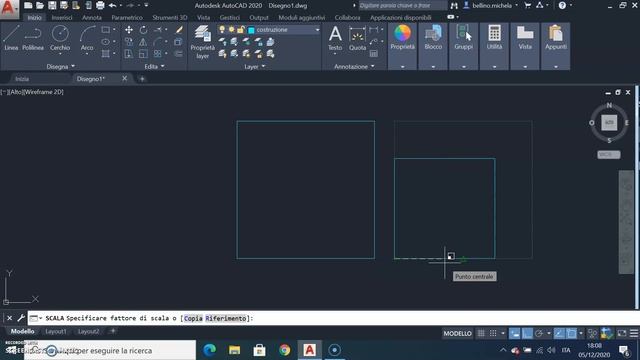Activate the Rotate tool
This screenshot has width=640, height=360.
(x=143, y=30)
